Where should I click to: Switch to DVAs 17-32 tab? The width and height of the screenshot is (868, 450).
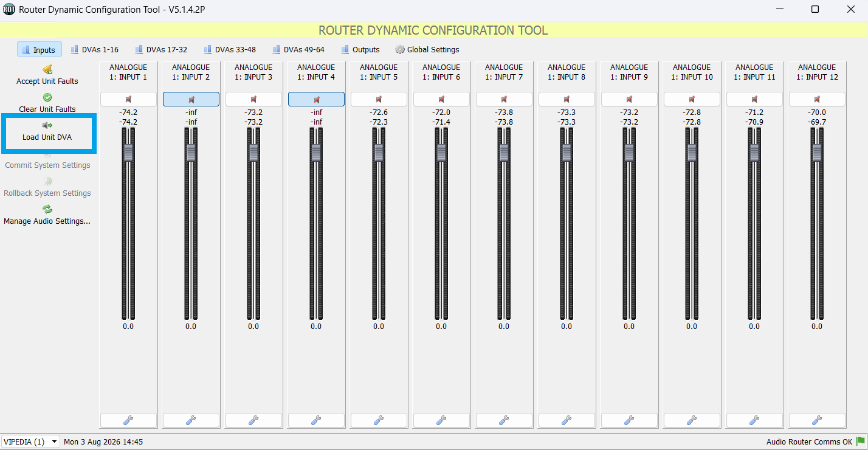tap(161, 50)
